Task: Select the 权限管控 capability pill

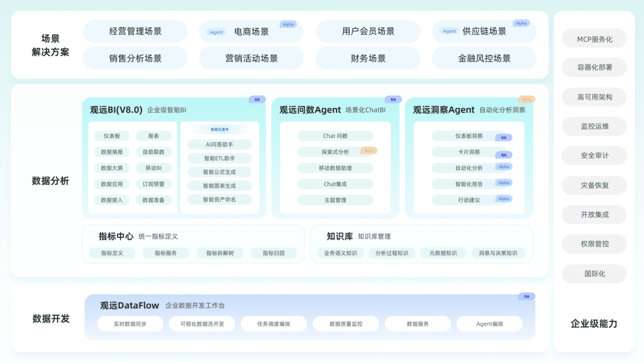Action: point(594,244)
